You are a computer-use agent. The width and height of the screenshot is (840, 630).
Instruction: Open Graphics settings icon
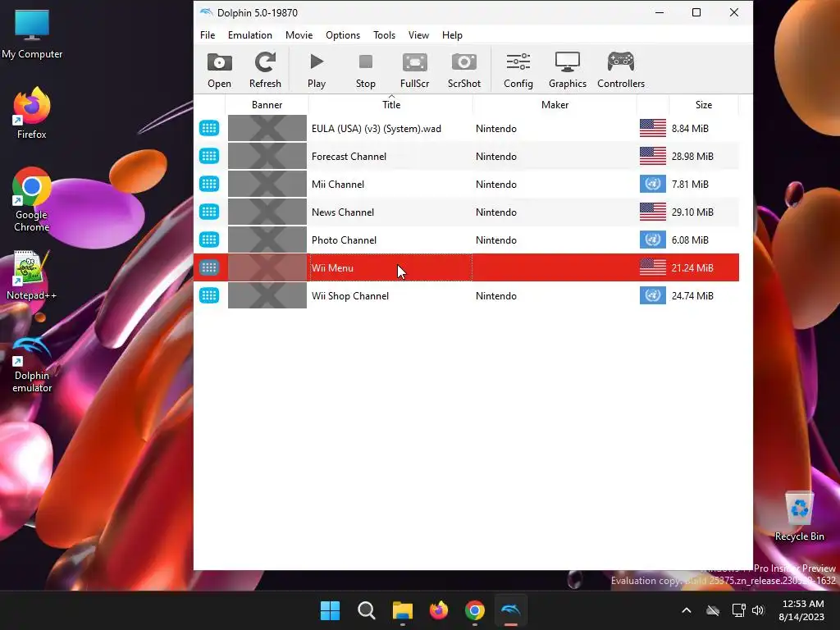point(568,70)
